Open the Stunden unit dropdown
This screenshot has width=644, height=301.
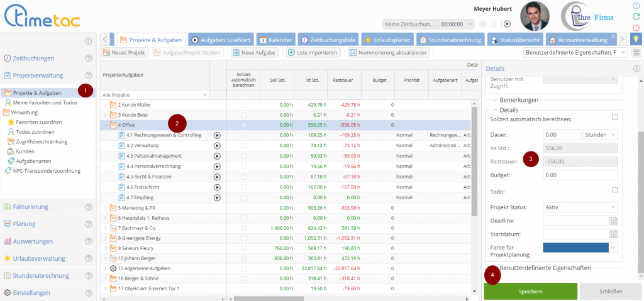click(601, 134)
